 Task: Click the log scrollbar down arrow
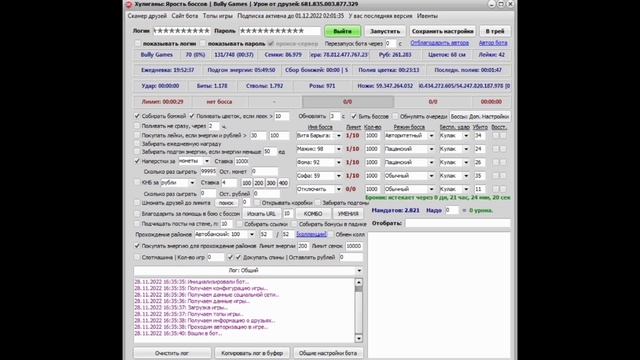pos(358,338)
